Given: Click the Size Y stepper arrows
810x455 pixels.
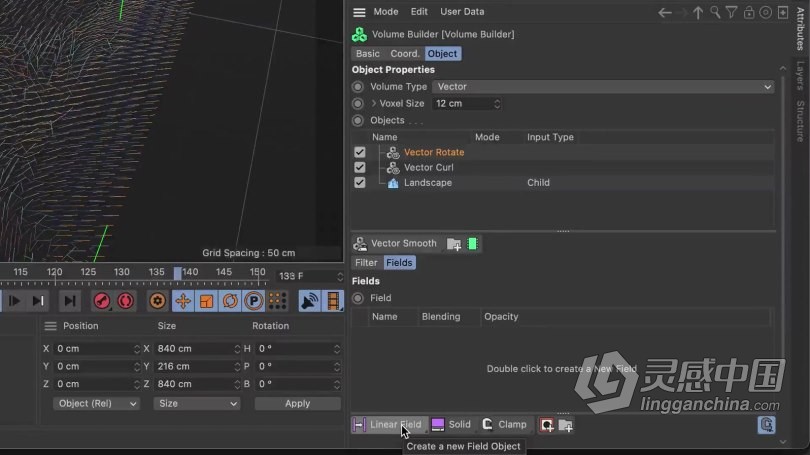Looking at the screenshot, I should 237,367.
